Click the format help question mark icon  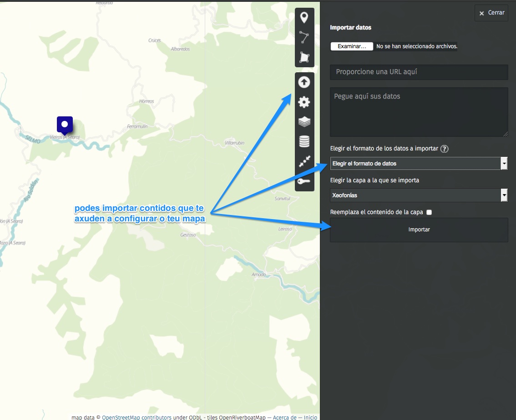[445, 149]
